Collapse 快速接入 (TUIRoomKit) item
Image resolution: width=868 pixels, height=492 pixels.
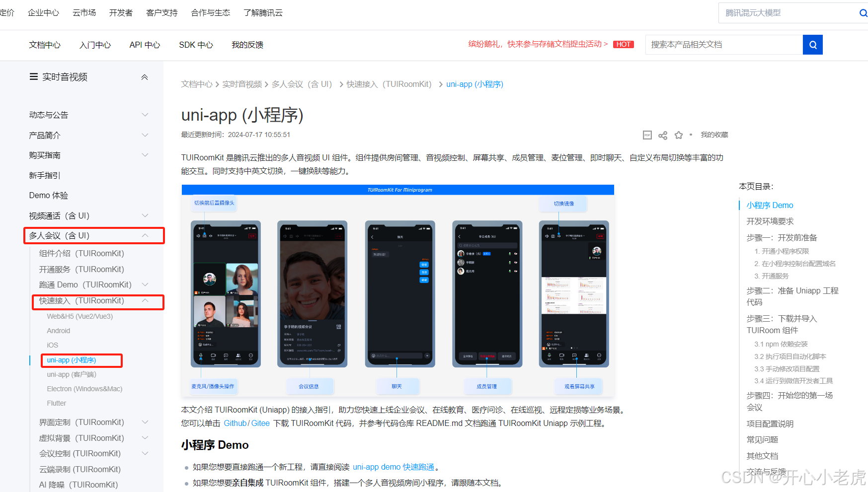(x=145, y=300)
